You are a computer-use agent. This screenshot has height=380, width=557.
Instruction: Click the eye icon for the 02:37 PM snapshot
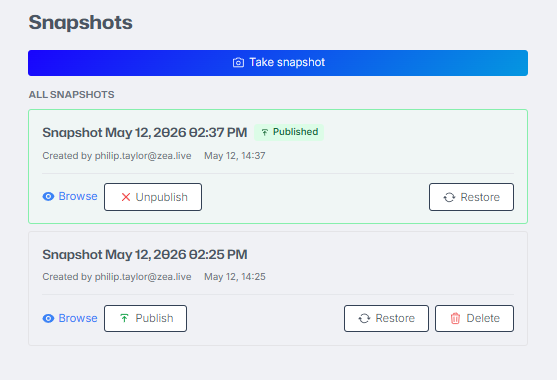[48, 196]
